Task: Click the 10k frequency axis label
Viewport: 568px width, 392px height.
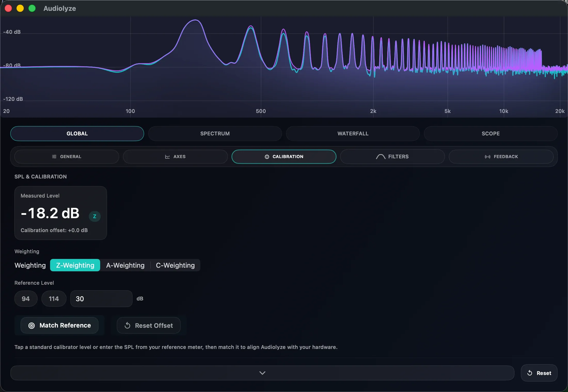Action: [504, 111]
